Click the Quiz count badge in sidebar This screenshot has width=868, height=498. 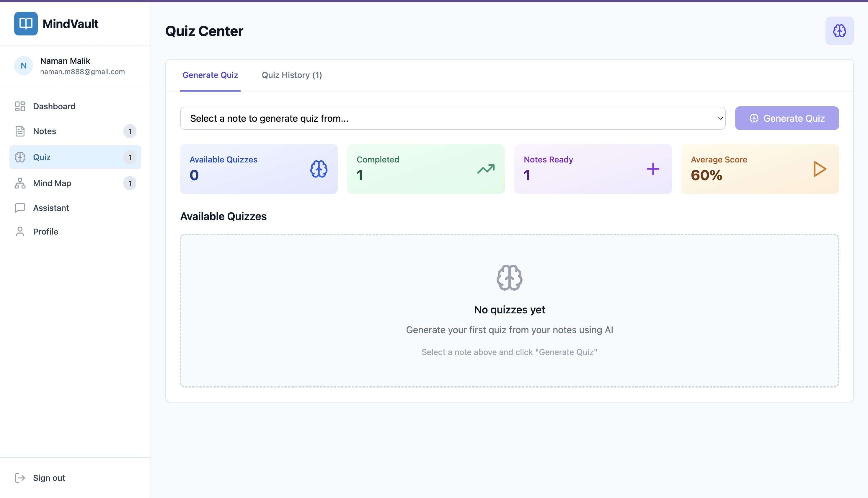(130, 157)
